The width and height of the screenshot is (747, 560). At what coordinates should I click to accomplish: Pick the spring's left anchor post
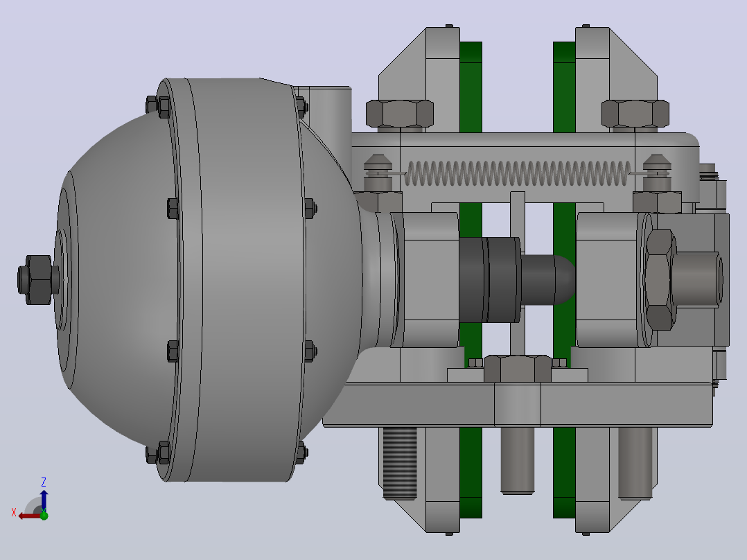(378, 172)
